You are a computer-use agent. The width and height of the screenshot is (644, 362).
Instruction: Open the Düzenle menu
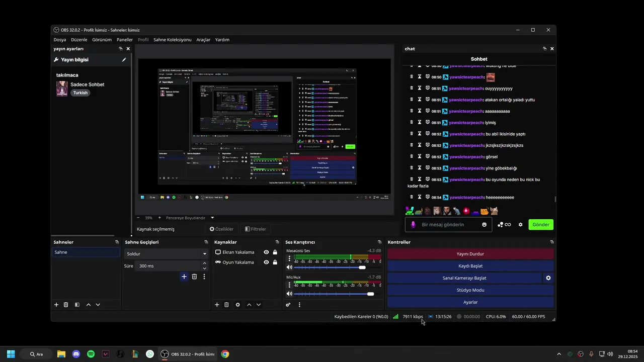[79, 40]
